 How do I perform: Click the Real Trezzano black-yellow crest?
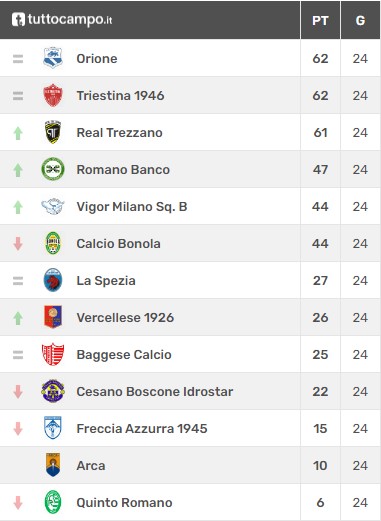53,132
